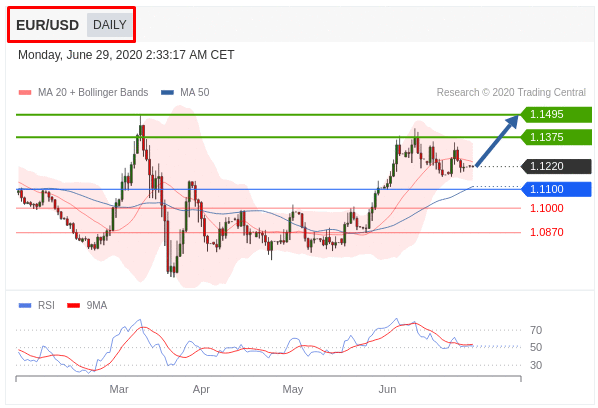Click the 9MA legend label

96,305
